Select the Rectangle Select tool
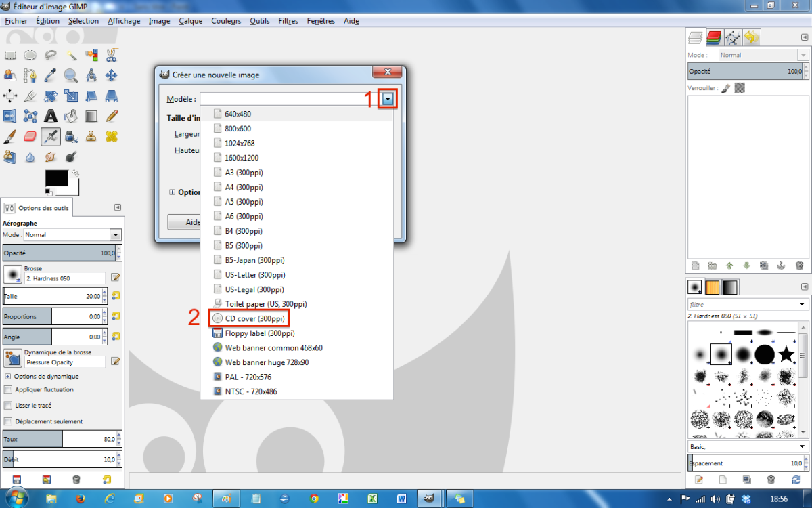812x508 pixels. (x=10, y=55)
